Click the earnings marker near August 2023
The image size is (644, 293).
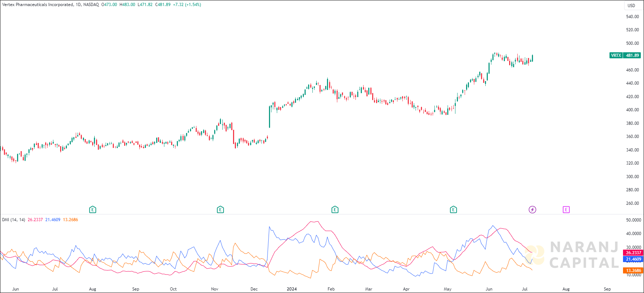pos(93,210)
